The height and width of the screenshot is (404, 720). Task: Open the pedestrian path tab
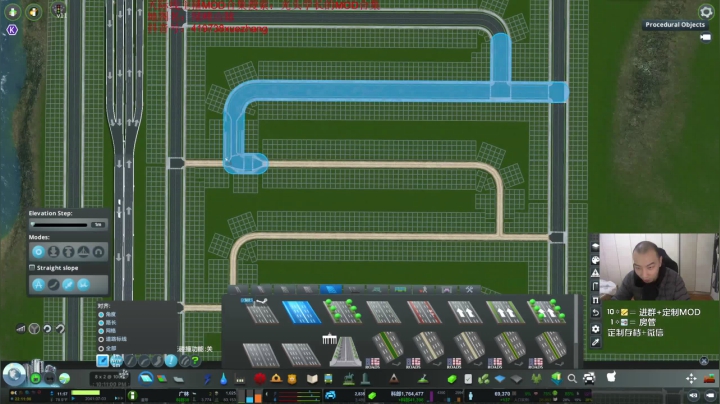(423, 289)
